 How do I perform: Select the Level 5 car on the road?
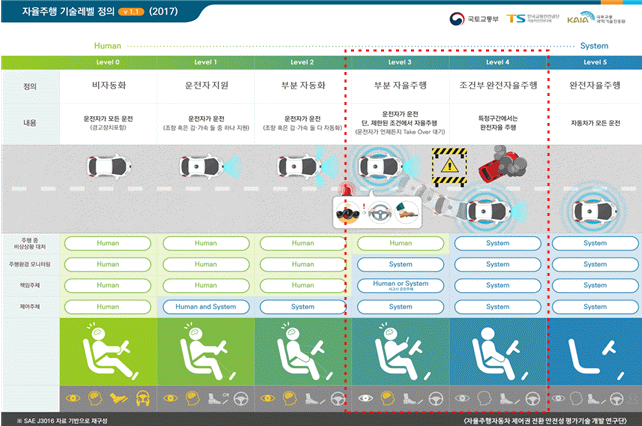pos(595,211)
